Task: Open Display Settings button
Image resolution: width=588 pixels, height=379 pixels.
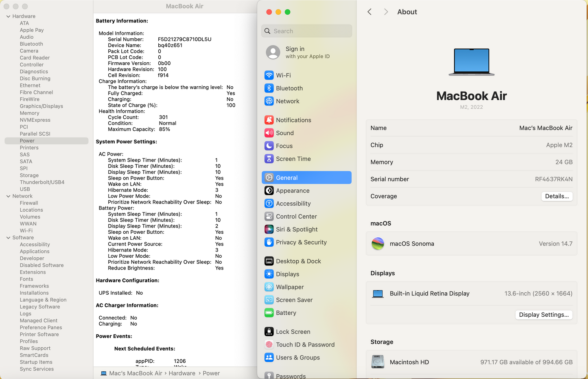Action: coord(544,315)
